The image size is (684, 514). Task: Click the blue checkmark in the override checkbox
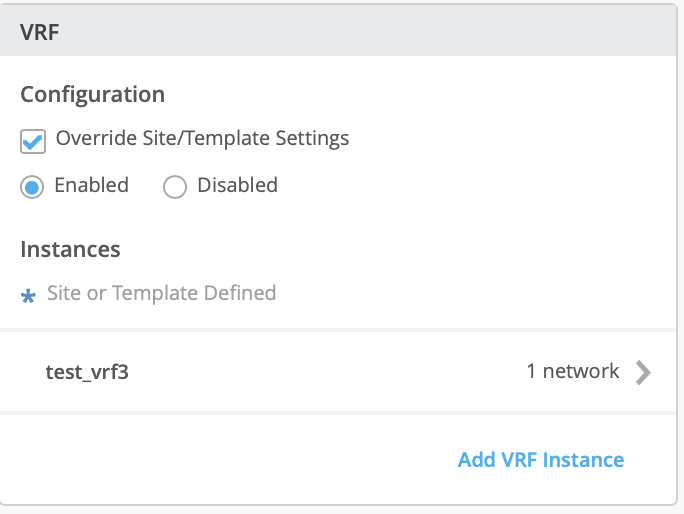click(x=33, y=142)
